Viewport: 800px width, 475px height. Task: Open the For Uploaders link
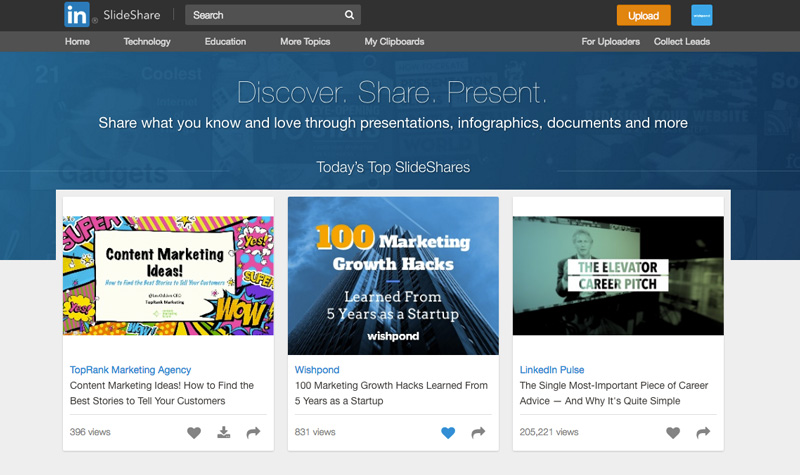tap(610, 41)
